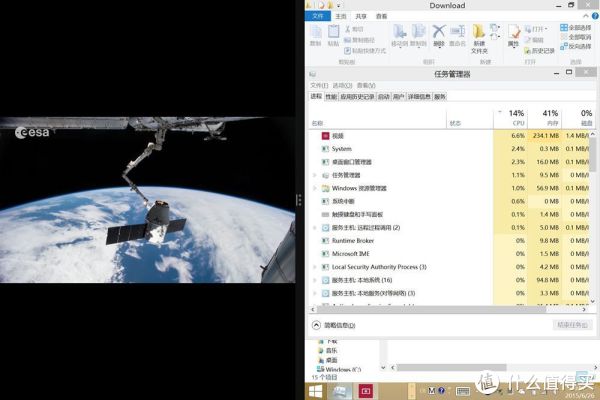Screen dimensions: 600x400
Task: Click the Windows Start button on the taskbar
Action: [x=315, y=391]
